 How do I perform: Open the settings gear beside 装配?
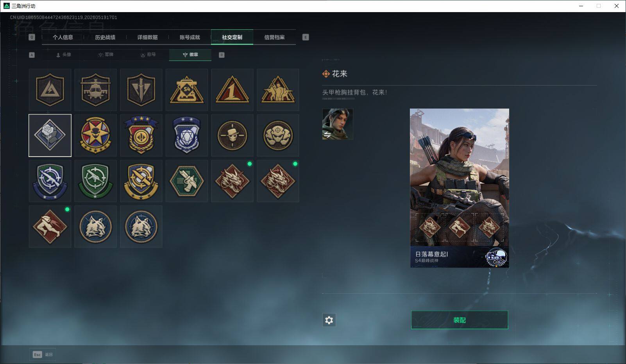329,320
